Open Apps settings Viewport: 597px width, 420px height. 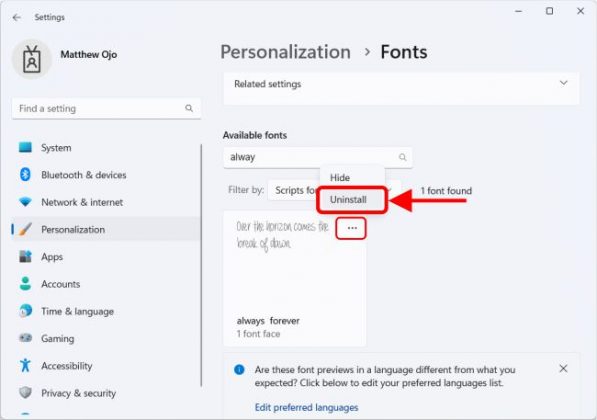coord(106,257)
